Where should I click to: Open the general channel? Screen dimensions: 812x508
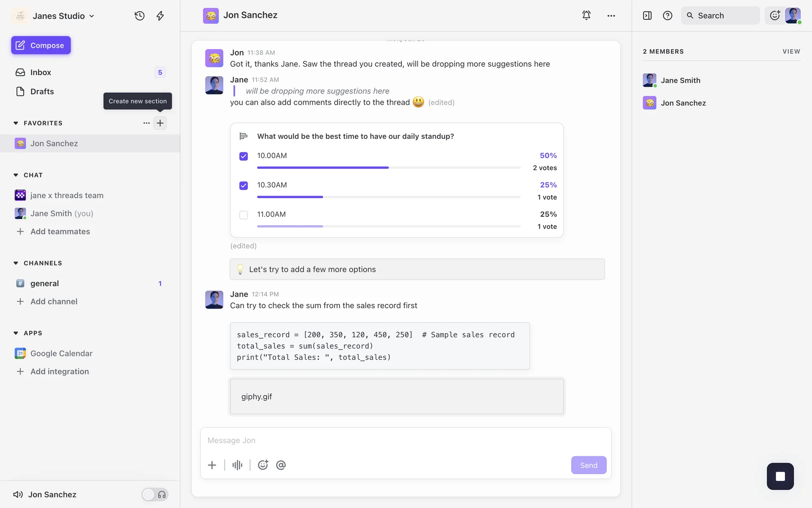(x=44, y=284)
